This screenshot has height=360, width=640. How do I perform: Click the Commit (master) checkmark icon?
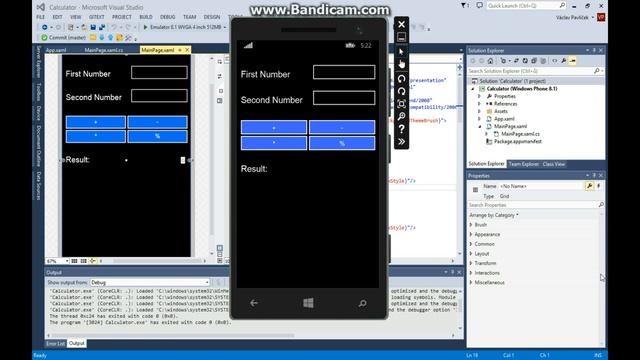44,38
